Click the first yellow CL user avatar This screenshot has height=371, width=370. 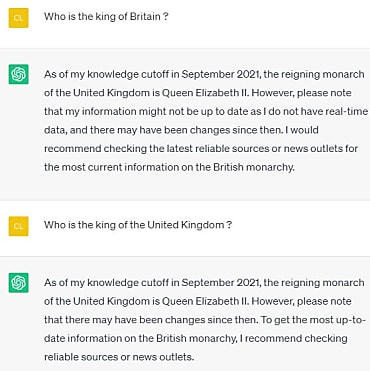[18, 18]
